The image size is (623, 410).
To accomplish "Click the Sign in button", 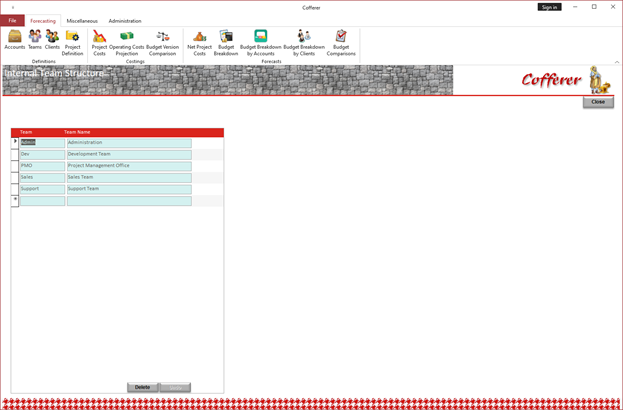I will [549, 7].
